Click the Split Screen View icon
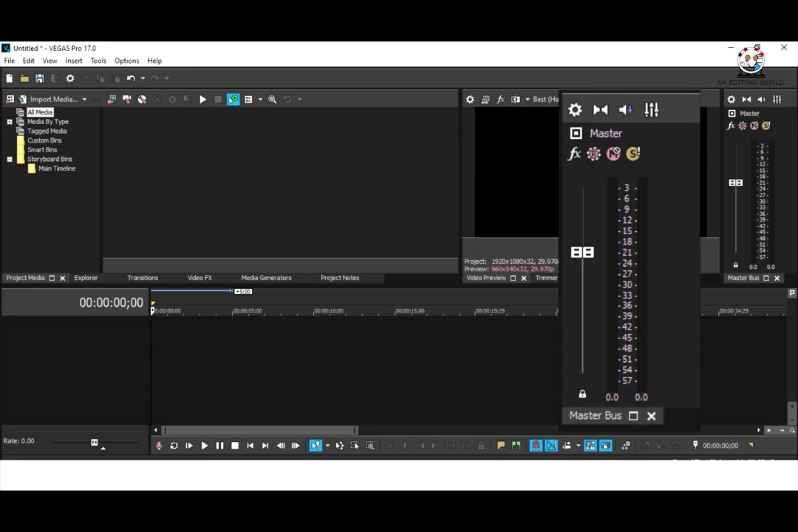 tap(516, 99)
